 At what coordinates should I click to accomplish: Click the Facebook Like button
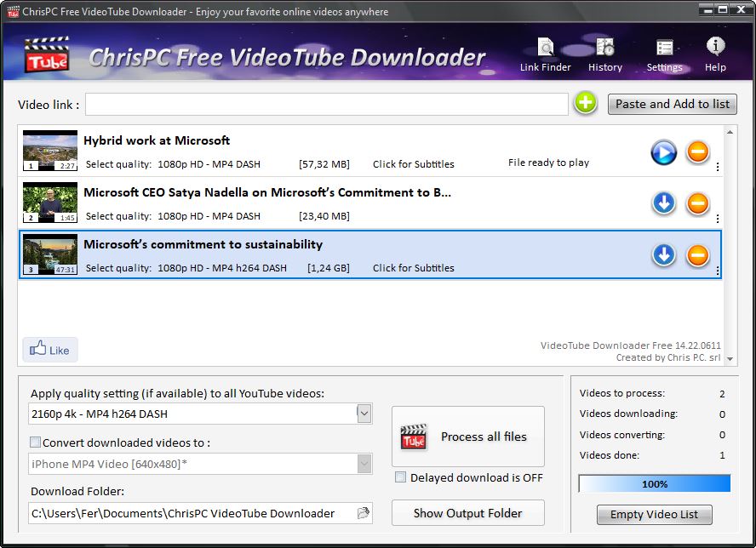(49, 350)
